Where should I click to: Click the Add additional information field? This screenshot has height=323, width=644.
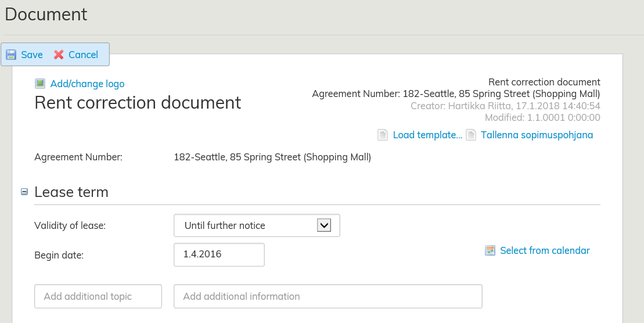pos(328,296)
